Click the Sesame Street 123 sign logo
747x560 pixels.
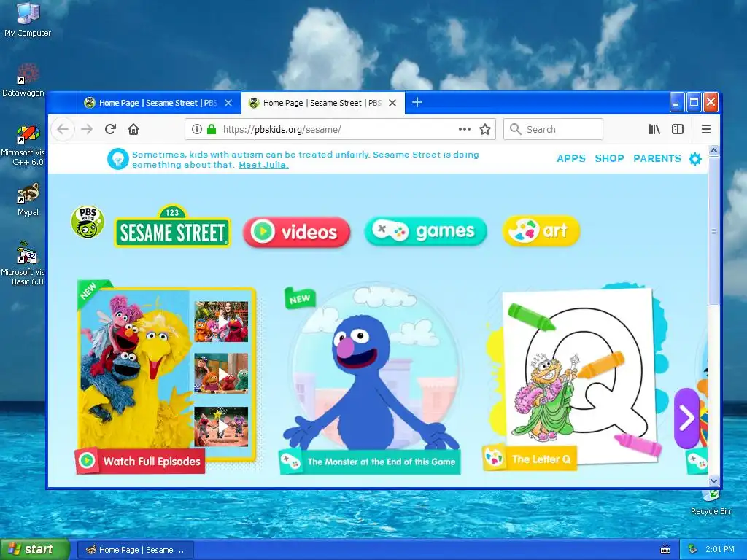click(172, 227)
